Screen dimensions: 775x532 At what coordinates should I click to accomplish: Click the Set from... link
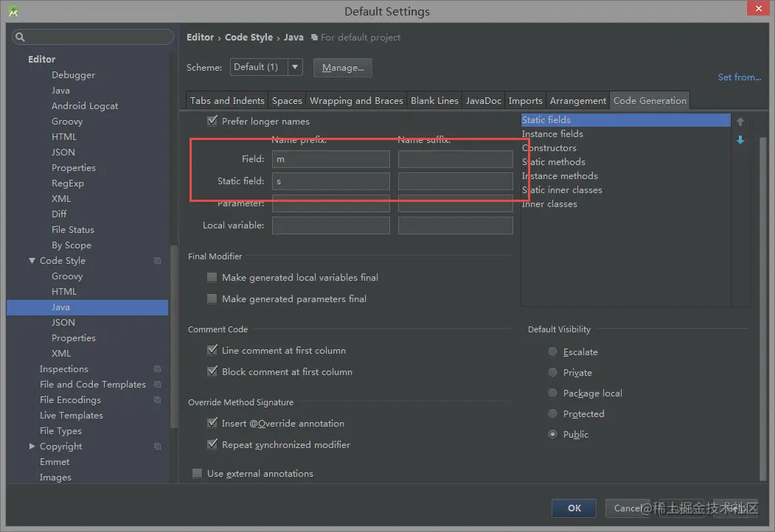coord(740,77)
